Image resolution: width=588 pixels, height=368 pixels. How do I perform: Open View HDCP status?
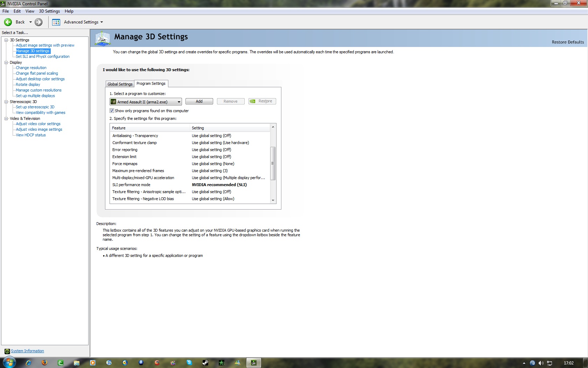31,135
